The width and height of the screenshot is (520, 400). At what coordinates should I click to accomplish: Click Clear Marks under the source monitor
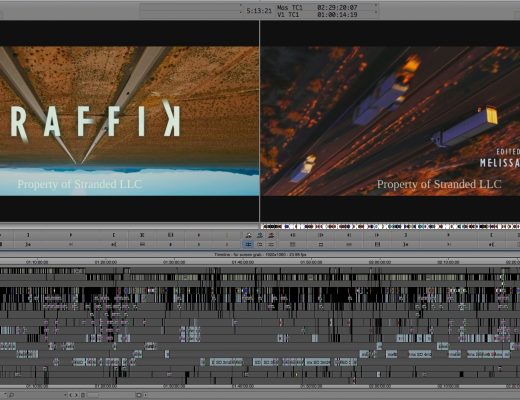(x=170, y=235)
